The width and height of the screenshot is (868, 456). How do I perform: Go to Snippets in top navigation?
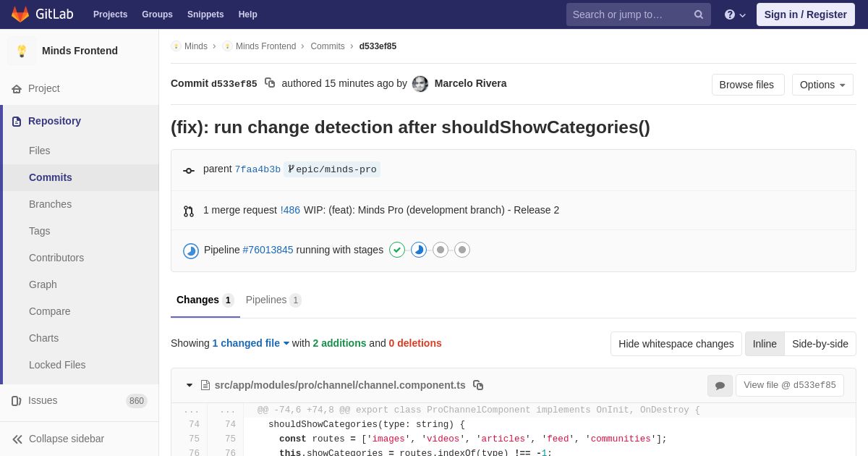click(205, 14)
